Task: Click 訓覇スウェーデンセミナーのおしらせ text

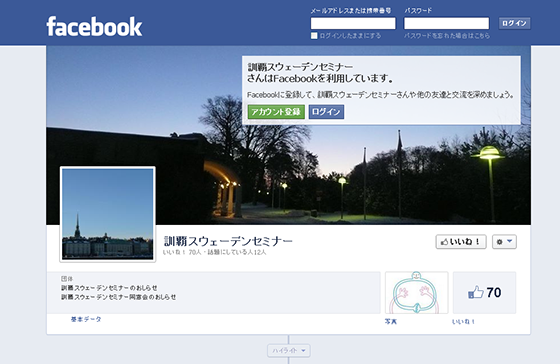Action: [x=109, y=288]
